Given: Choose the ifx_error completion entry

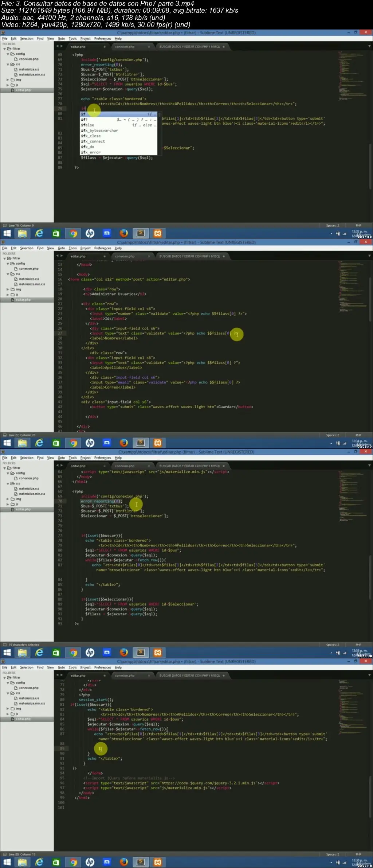Looking at the screenshot, I should click(118, 152).
